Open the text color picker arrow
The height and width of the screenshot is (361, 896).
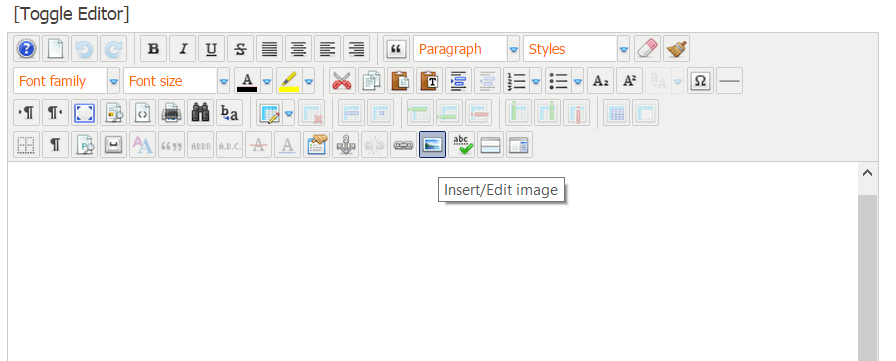coord(267,82)
